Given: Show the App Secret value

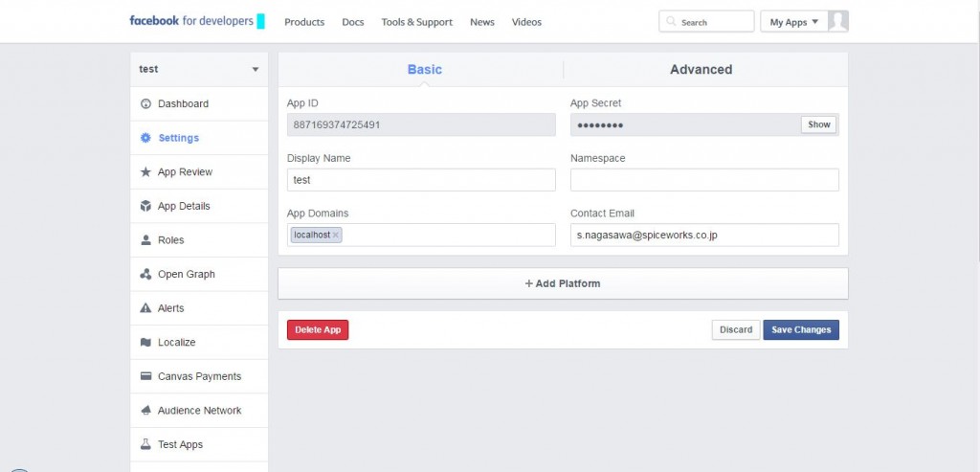Looking at the screenshot, I should click(819, 124).
